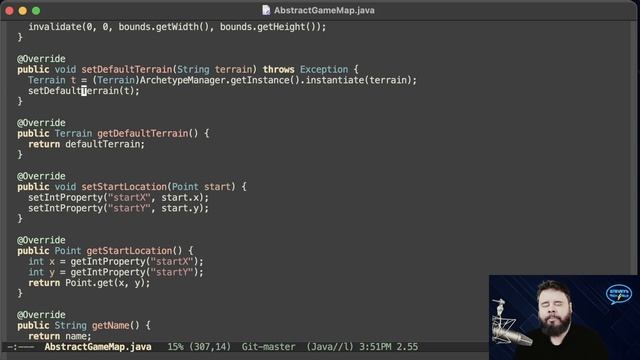Screen dimensions: 640x360
Task: Click getStartLocation method name
Action: pyautogui.click(x=129, y=251)
